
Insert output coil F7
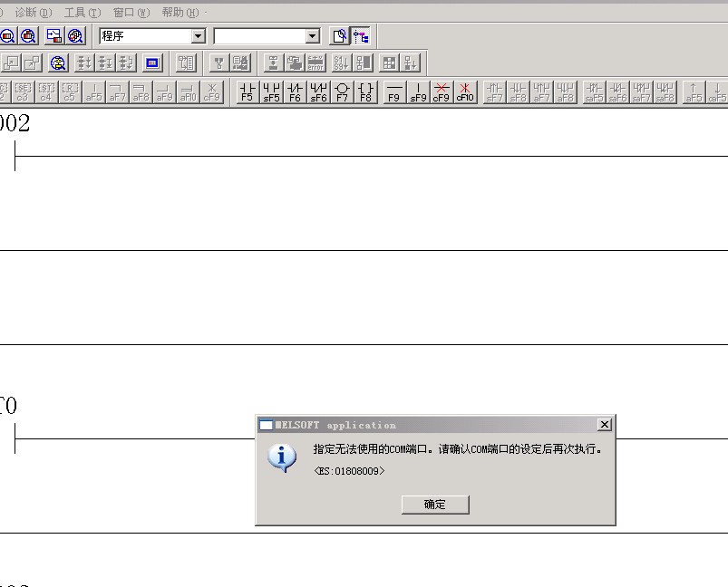[342, 91]
